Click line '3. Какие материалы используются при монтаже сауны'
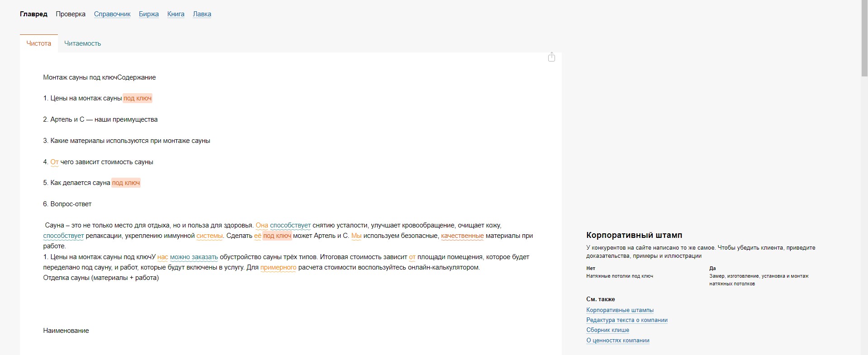The height and width of the screenshot is (355, 868). pos(127,141)
